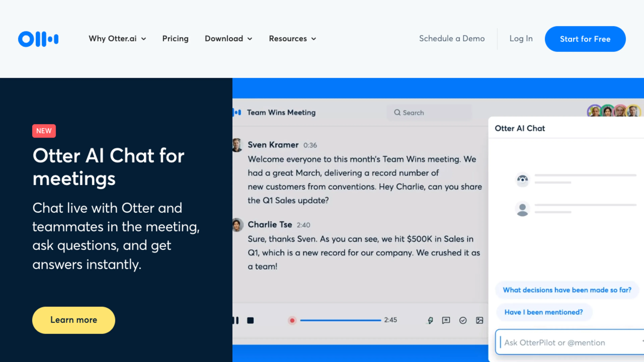
Task: Click the search magnifier icon
Action: click(397, 113)
